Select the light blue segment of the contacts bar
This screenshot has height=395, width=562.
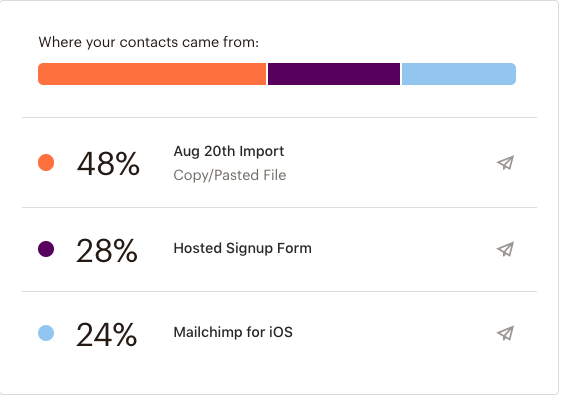(x=459, y=74)
